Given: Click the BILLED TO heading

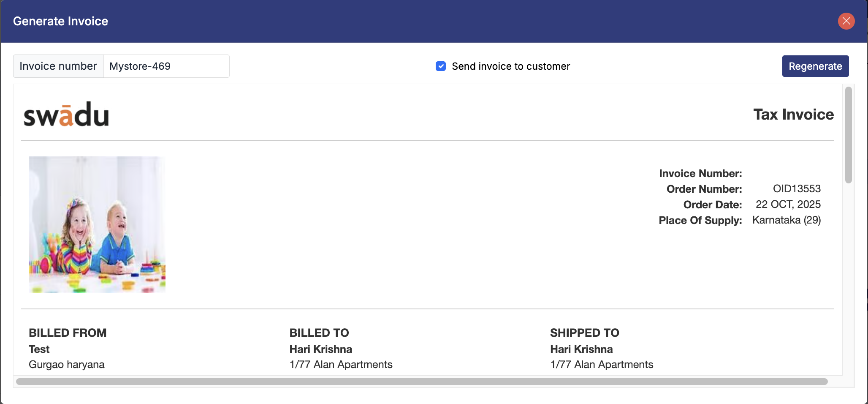Looking at the screenshot, I should pos(319,333).
